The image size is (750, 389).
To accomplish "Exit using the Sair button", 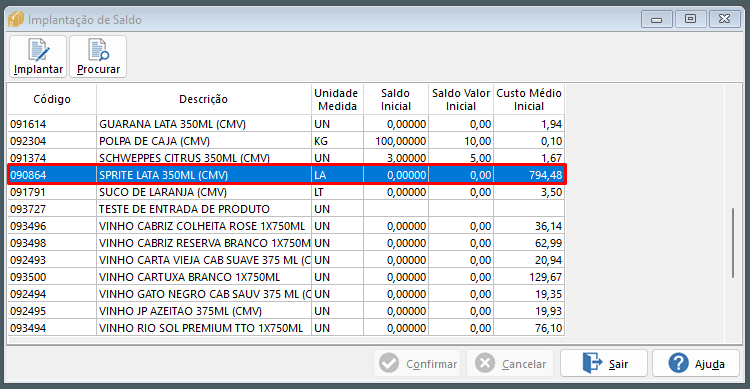I will click(604, 364).
